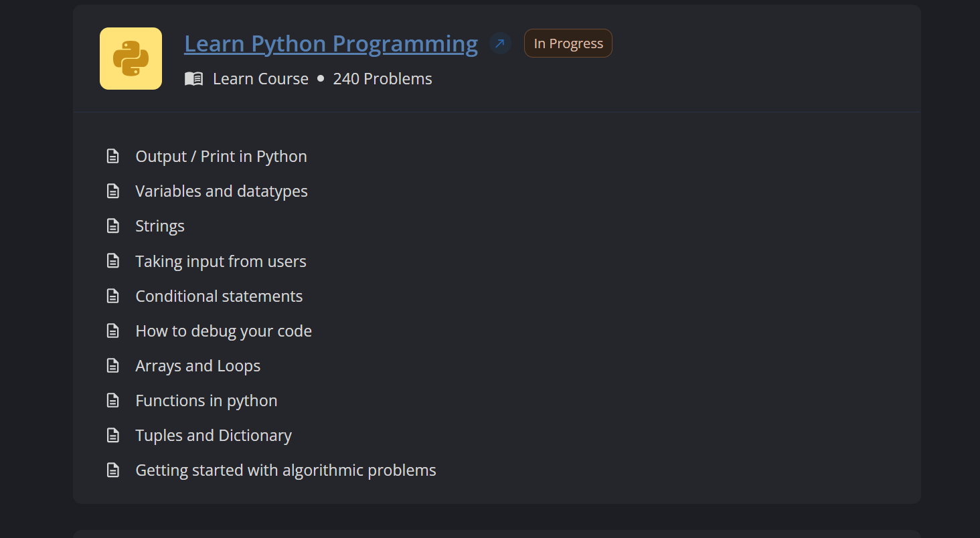This screenshot has width=980, height=538.
Task: Click the In Progress status badge
Action: [568, 43]
